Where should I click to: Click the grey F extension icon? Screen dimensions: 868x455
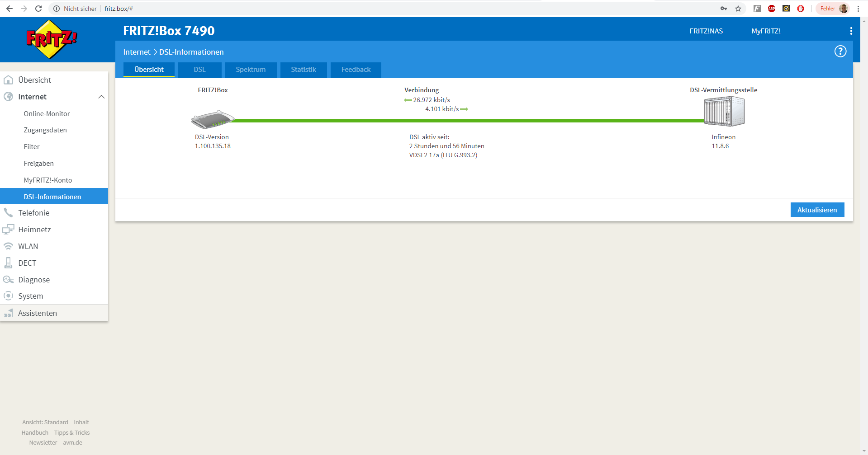757,9
